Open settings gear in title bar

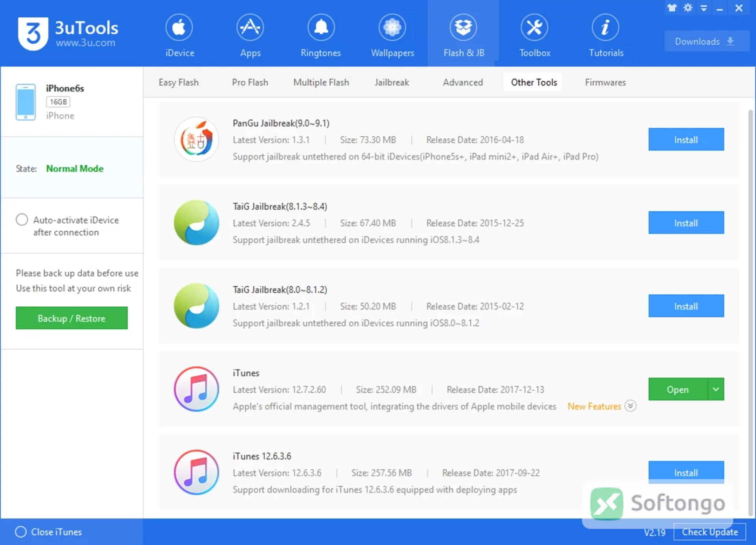point(688,7)
